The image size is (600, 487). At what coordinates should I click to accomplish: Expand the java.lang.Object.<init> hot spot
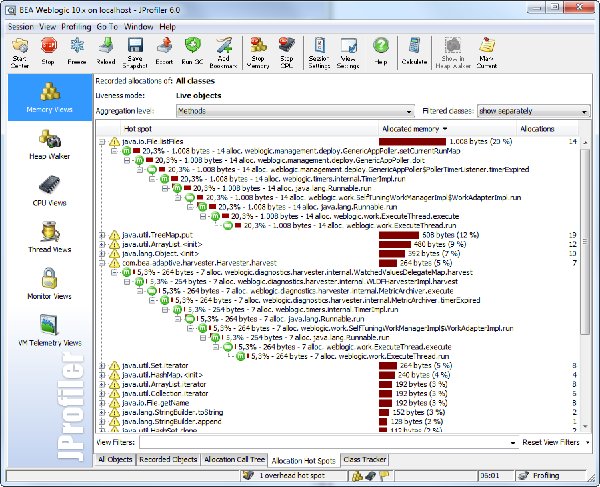(x=102, y=254)
